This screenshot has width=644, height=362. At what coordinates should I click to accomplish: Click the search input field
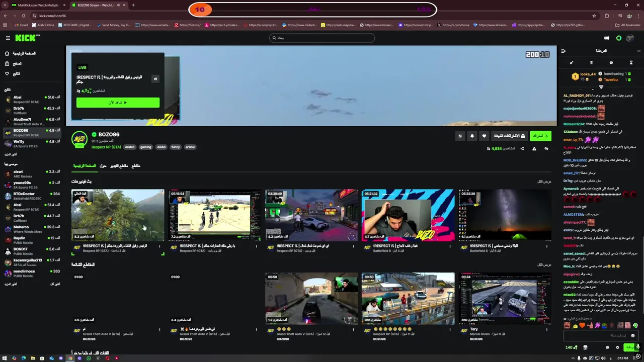pyautogui.click(x=322, y=38)
